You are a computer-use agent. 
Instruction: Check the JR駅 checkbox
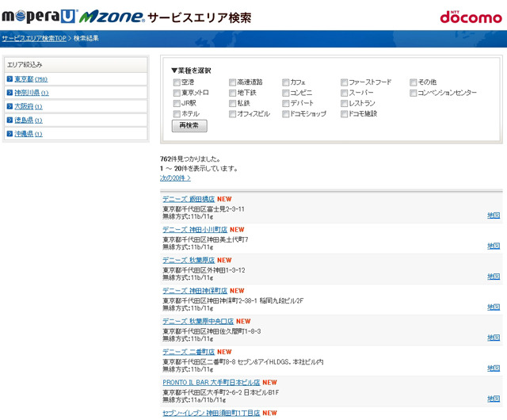(177, 103)
